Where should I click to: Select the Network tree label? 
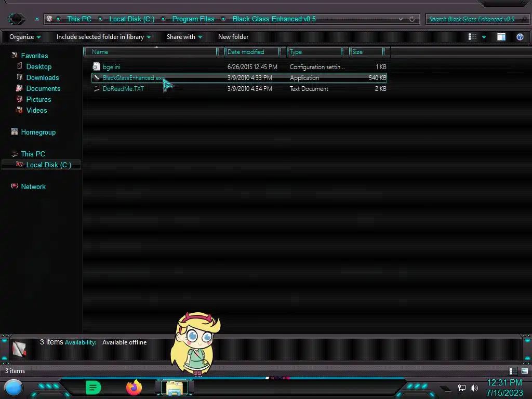33,187
